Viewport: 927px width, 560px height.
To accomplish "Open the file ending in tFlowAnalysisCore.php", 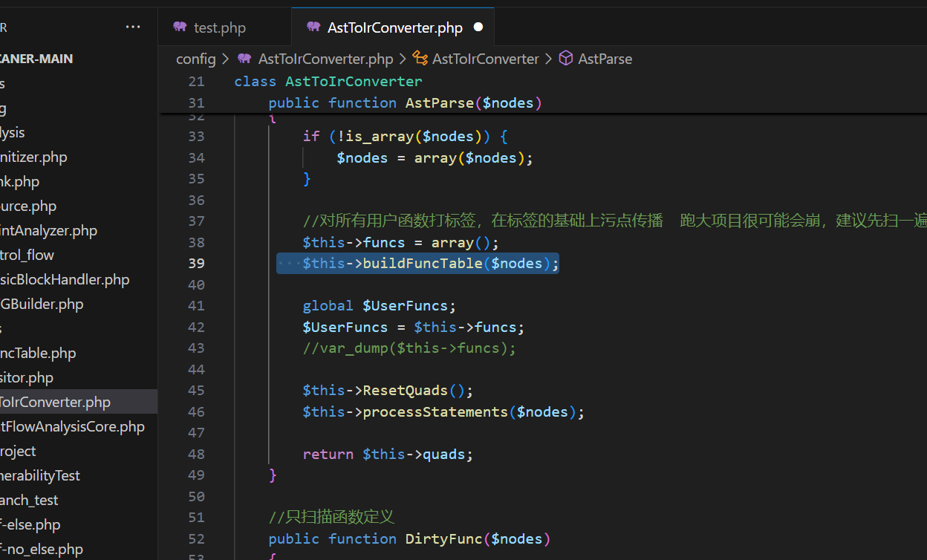I will [x=72, y=426].
